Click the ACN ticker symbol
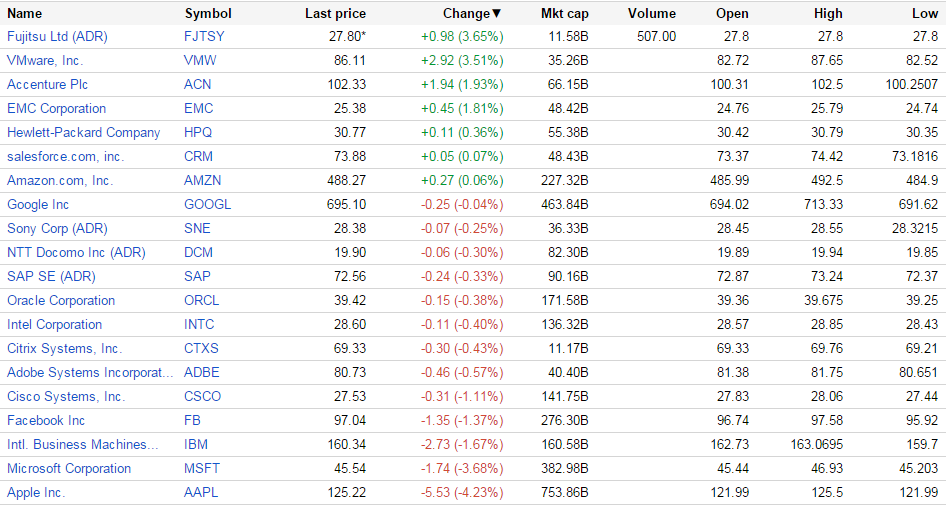This screenshot has width=946, height=506. tap(198, 85)
